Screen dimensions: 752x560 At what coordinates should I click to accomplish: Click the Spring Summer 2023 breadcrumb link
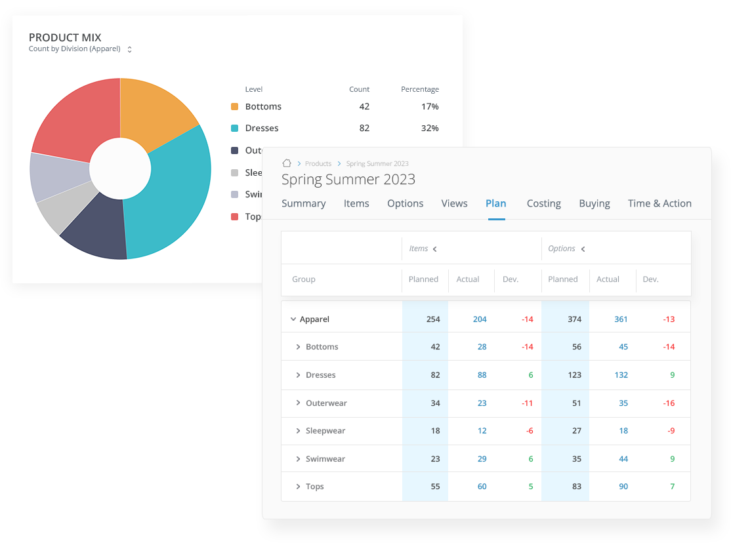click(377, 163)
